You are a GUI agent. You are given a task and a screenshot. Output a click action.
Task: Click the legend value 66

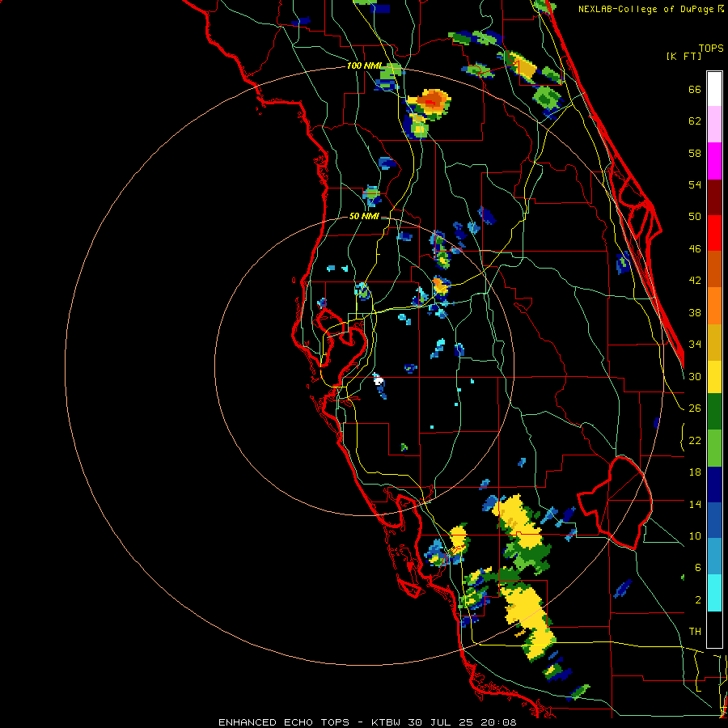pos(695,89)
